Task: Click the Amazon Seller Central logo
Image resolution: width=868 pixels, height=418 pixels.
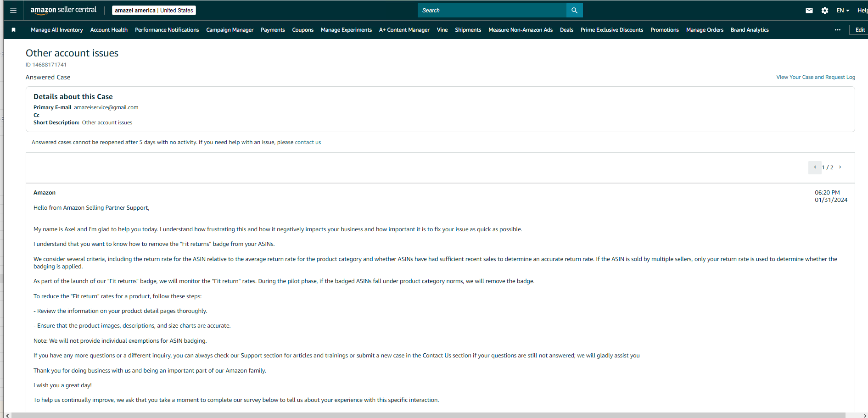Action: 63,10
